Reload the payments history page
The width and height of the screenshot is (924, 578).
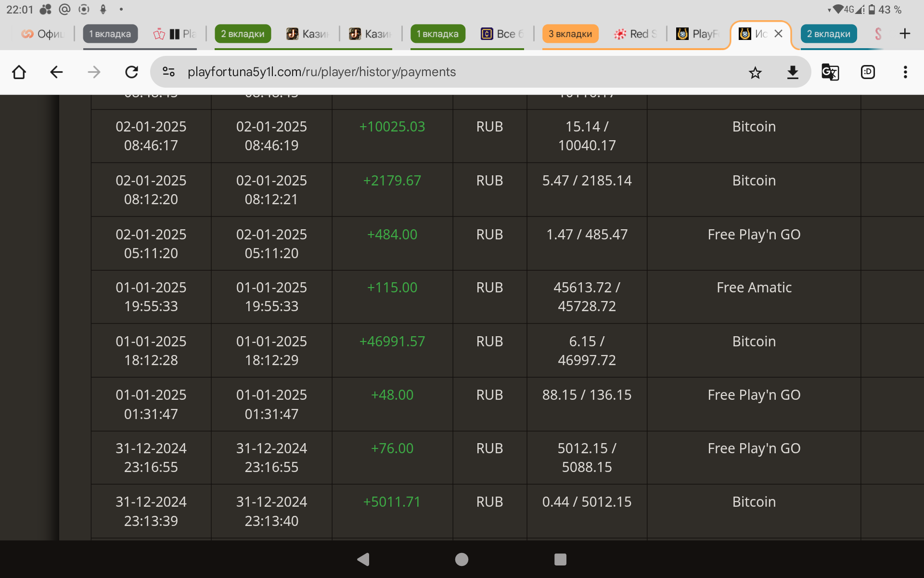[x=131, y=72]
